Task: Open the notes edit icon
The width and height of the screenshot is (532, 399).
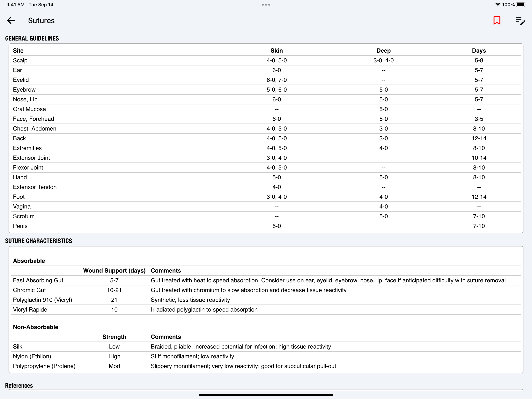Action: click(x=520, y=21)
